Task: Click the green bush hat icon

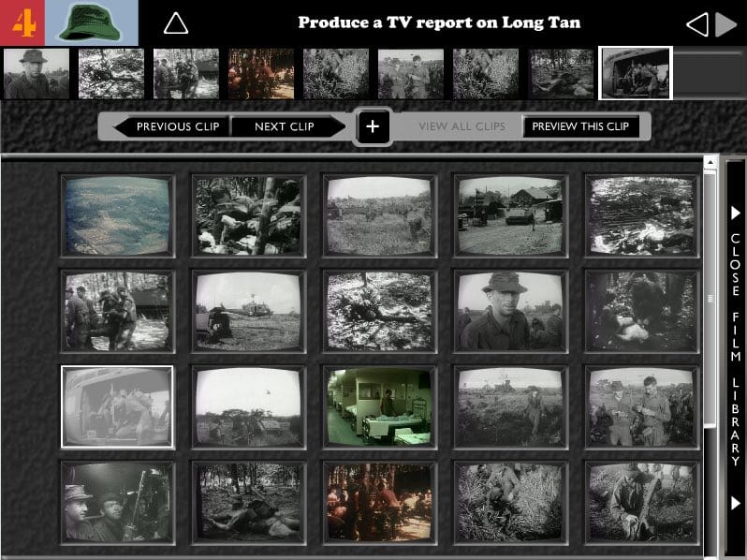Action: [92, 22]
